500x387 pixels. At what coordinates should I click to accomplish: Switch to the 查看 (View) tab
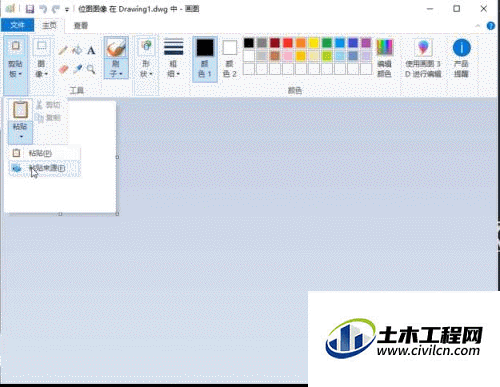81,25
